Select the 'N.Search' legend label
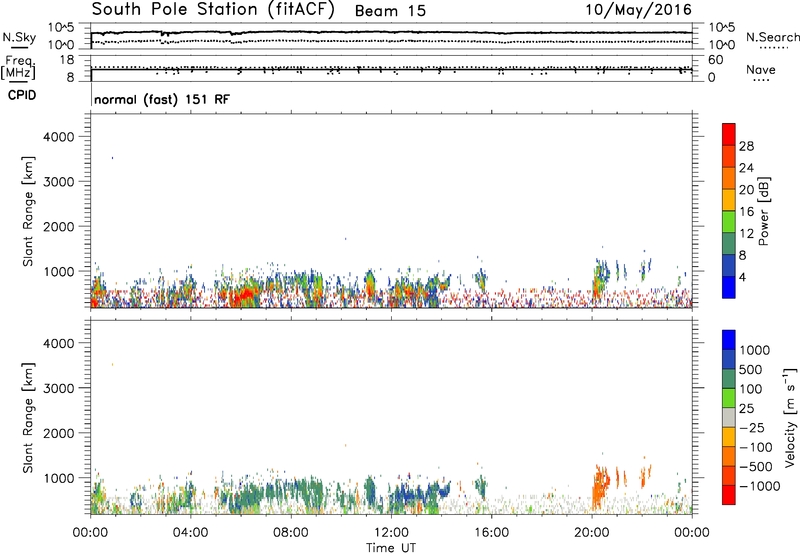The width and height of the screenshot is (800, 554). [772, 37]
